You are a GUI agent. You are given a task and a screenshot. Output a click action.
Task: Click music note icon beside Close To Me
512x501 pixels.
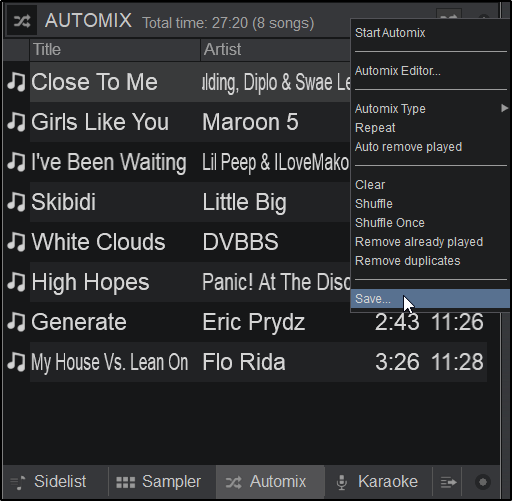[x=16, y=82]
